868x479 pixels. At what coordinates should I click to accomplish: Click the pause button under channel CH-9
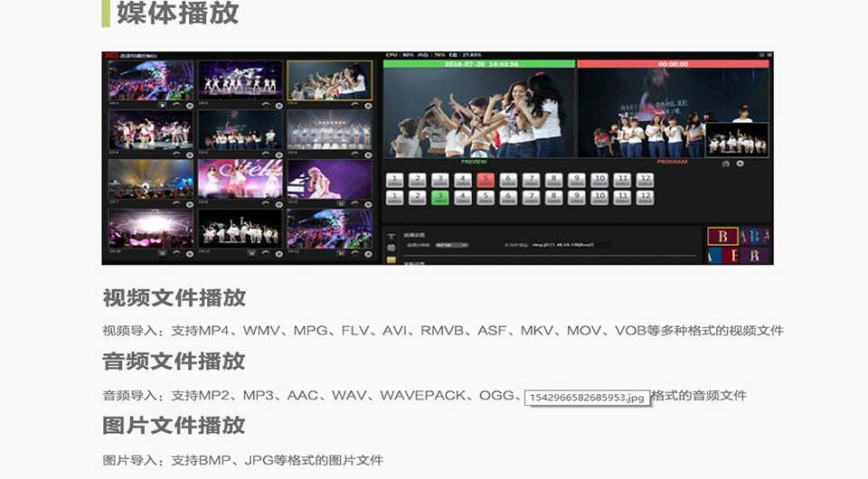(341, 204)
